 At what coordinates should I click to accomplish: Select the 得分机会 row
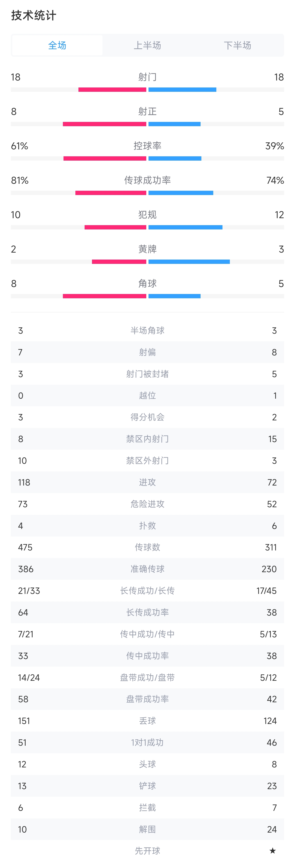pos(147,417)
